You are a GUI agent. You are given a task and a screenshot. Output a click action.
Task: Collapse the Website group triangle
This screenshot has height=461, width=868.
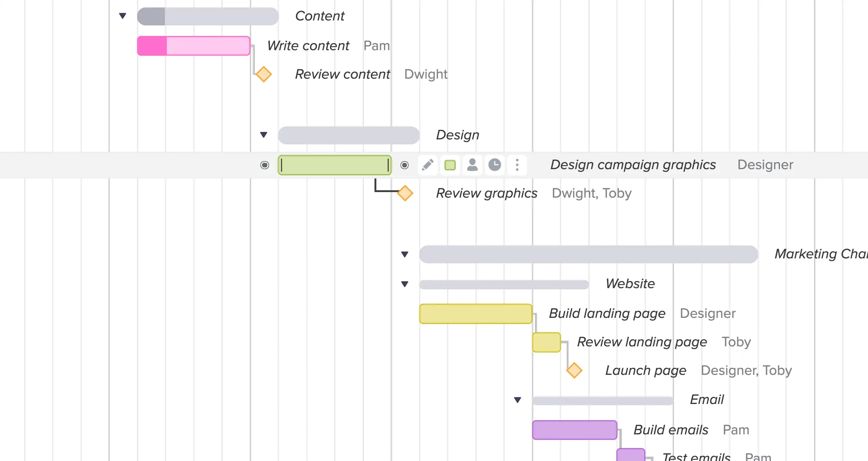404,284
